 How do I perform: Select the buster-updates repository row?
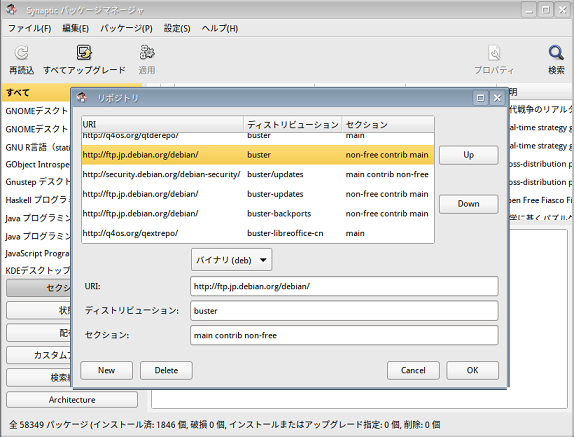[x=258, y=194]
